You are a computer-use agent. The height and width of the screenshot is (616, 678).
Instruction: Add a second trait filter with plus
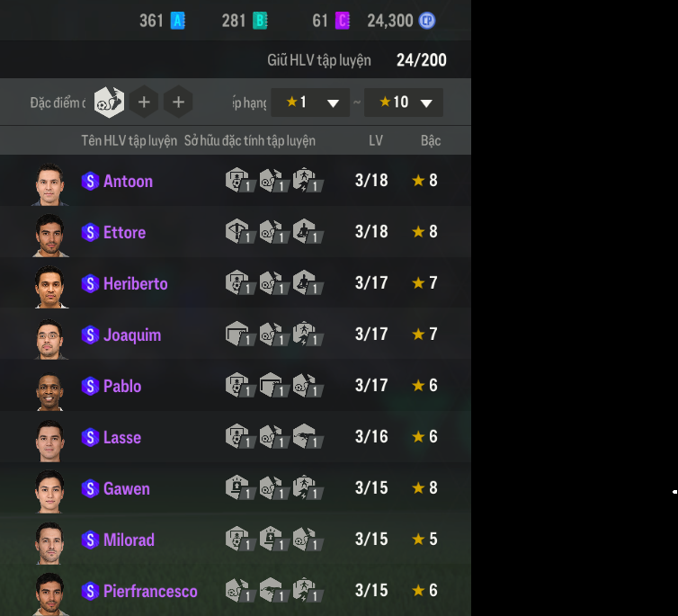pos(144,102)
